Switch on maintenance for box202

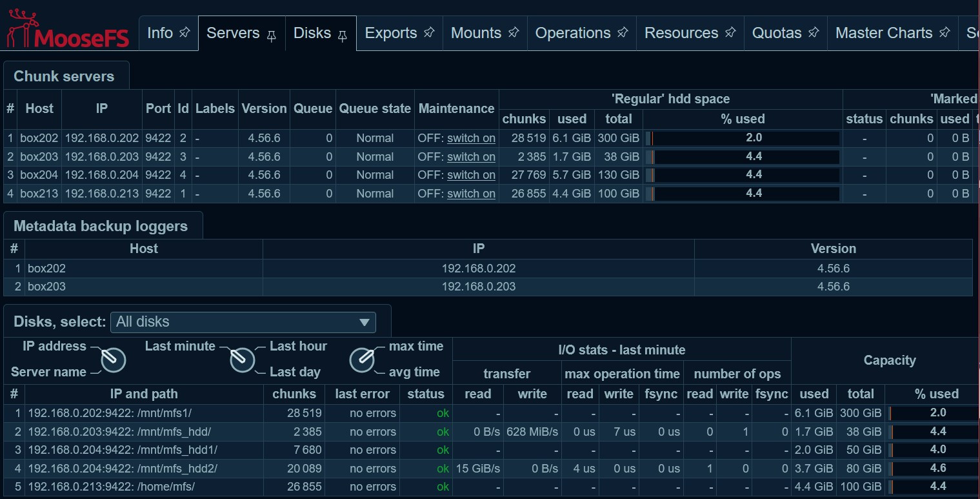pyautogui.click(x=471, y=138)
